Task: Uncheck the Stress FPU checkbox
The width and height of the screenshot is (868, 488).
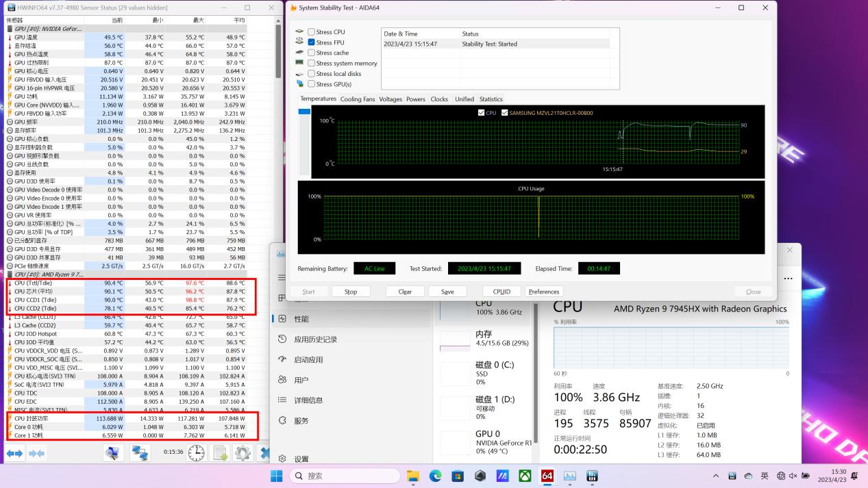Action: 311,42
